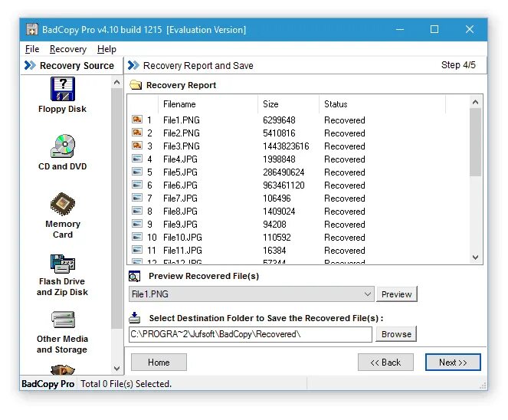Maximize the BadCopy Pro window

(x=434, y=29)
